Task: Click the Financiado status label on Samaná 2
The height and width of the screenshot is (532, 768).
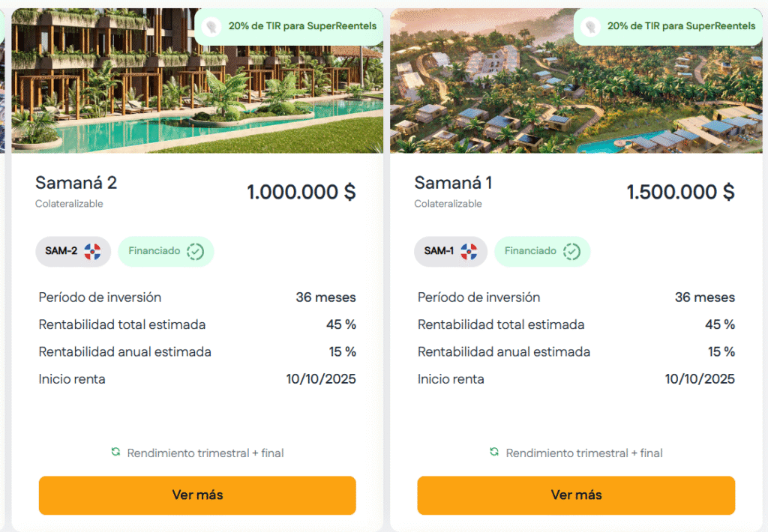Action: 154,252
